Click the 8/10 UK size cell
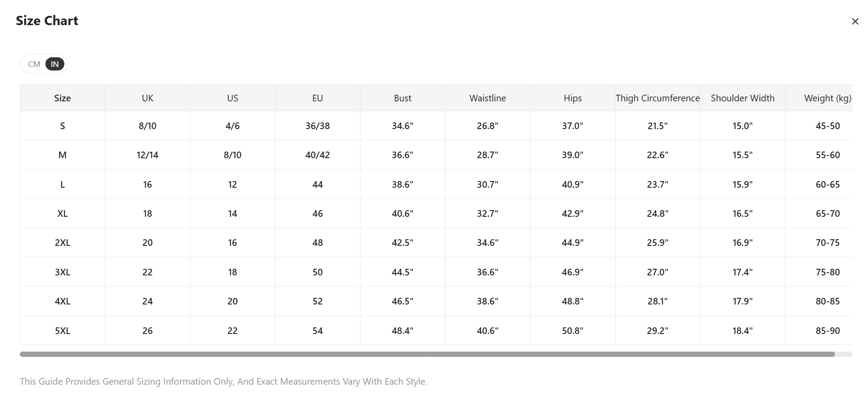Image resolution: width=868 pixels, height=408 pixels. tap(148, 126)
